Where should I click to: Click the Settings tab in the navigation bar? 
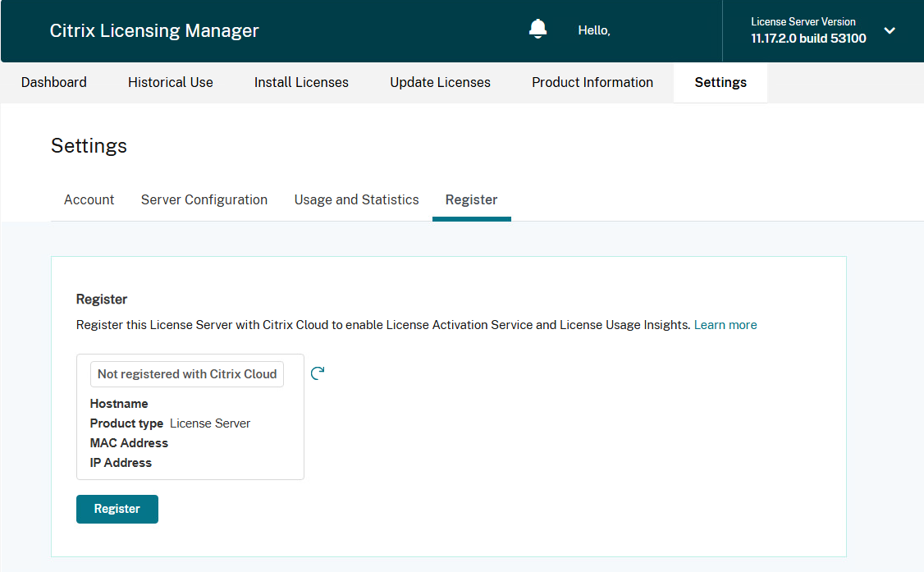click(720, 82)
